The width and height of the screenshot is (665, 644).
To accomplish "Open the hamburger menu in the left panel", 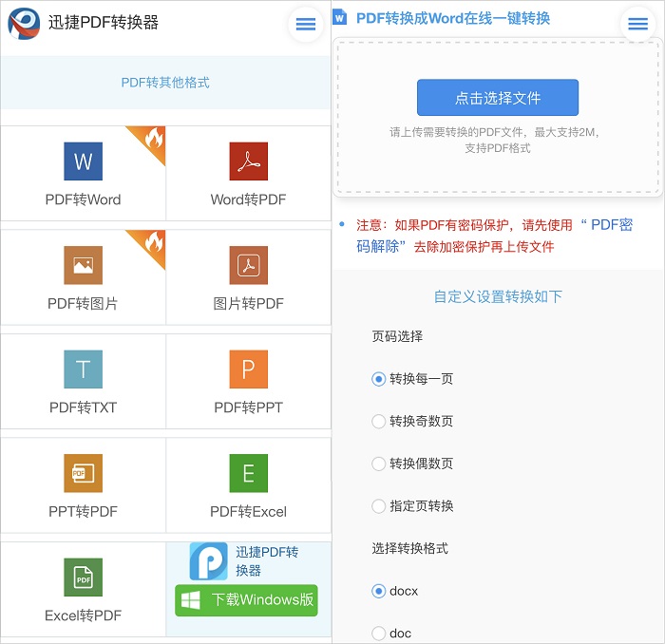I will 306,24.
